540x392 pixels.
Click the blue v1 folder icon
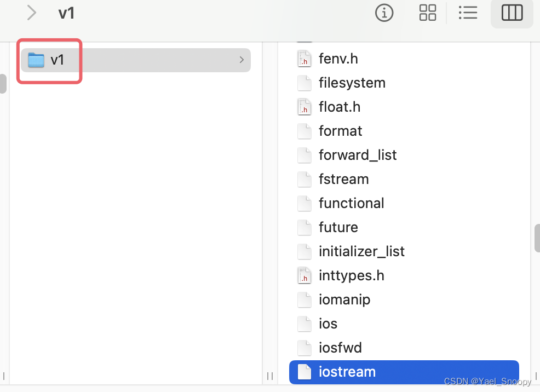(x=35, y=60)
